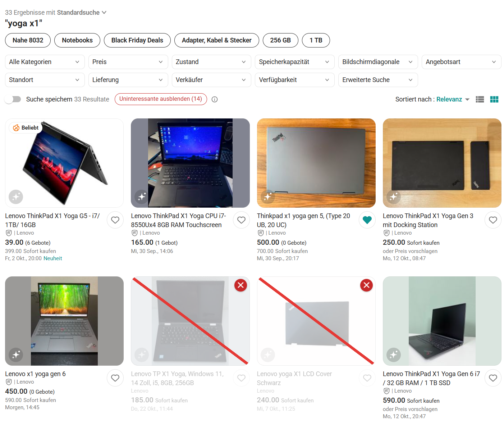Expand the 'Speicherkapazität' filter

(295, 62)
